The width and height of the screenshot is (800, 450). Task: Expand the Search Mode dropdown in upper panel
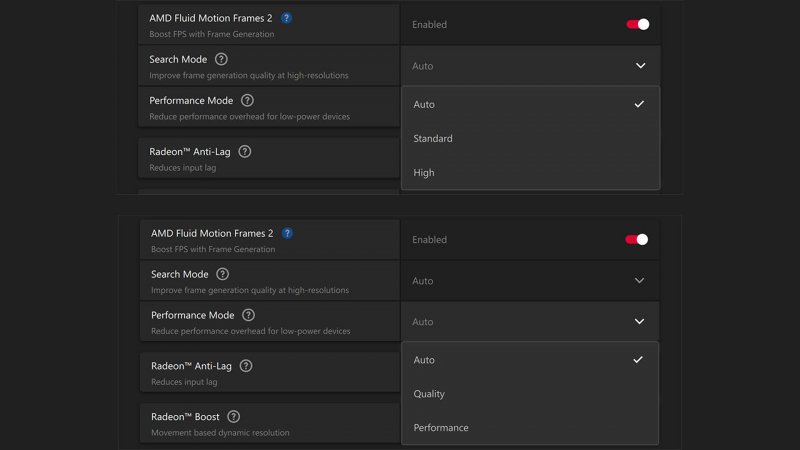640,66
